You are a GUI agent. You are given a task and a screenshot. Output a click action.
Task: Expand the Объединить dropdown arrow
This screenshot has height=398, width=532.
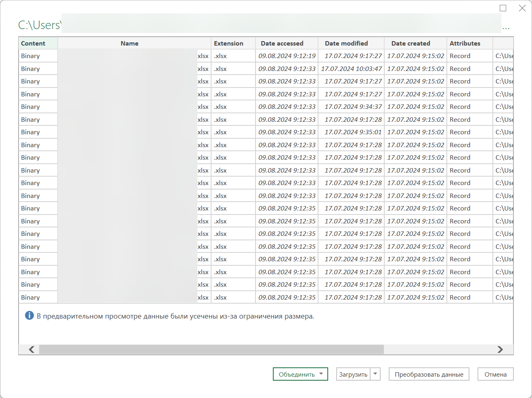[x=321, y=374]
